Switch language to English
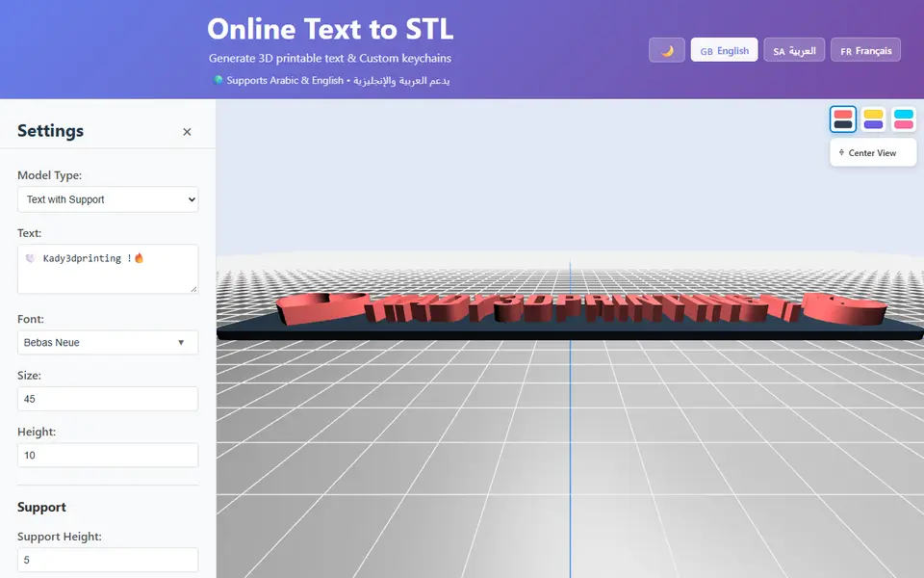Viewport: 924px width, 578px height. pos(724,50)
